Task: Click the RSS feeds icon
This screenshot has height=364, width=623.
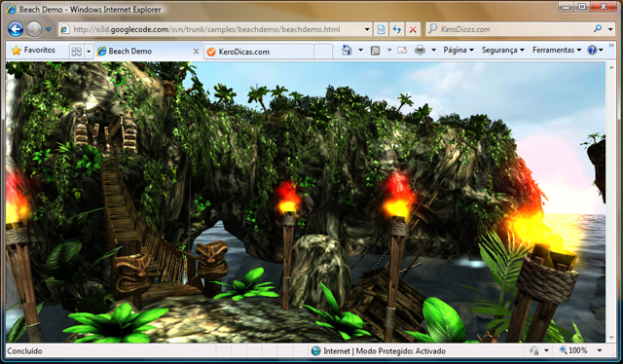Action: (375, 50)
